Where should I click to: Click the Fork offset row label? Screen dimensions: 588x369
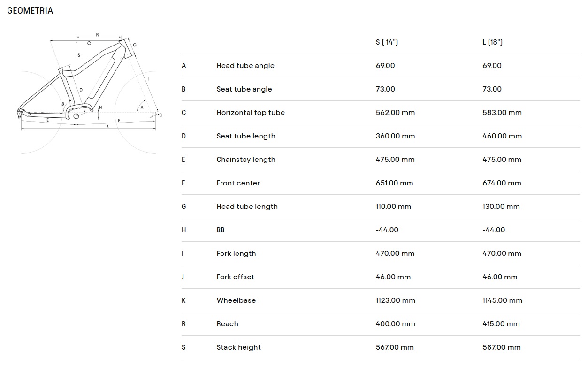235,277
